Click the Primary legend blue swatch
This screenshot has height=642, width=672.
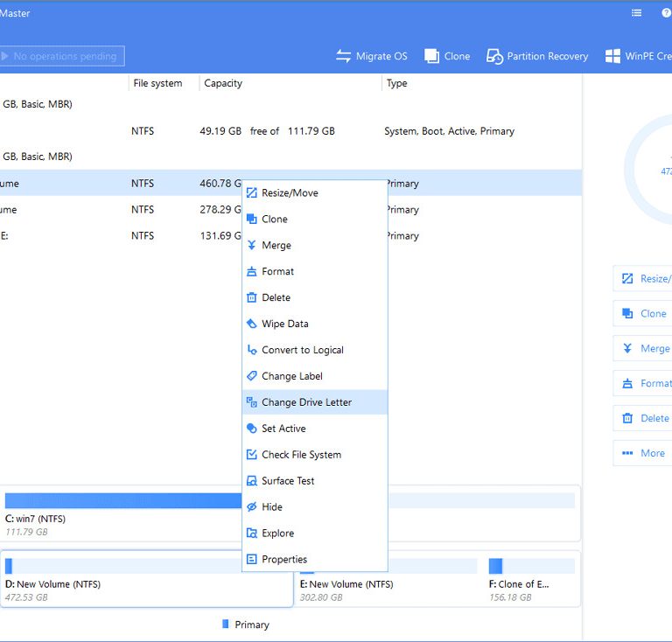click(226, 624)
